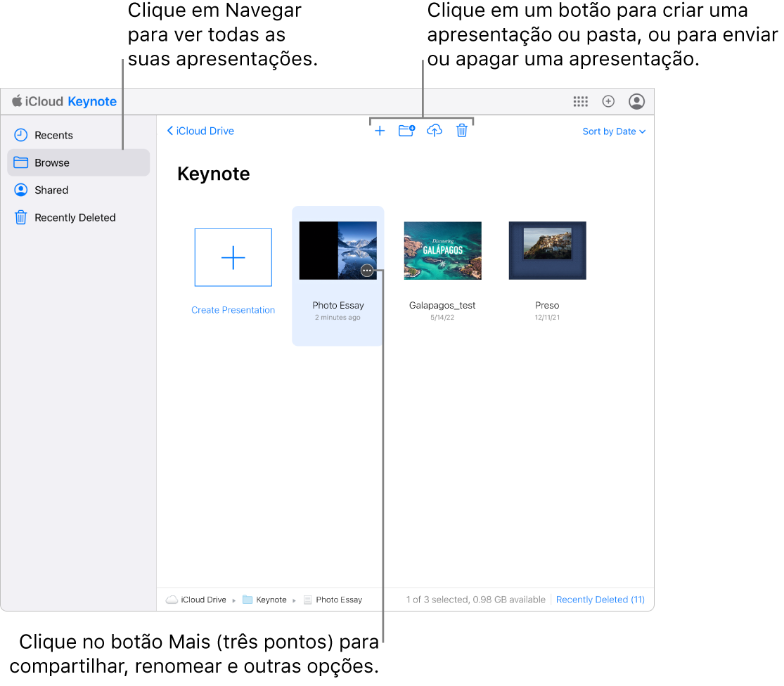Open the Shared sidebar section
Viewport: 784px width, 686px height.
(x=78, y=190)
